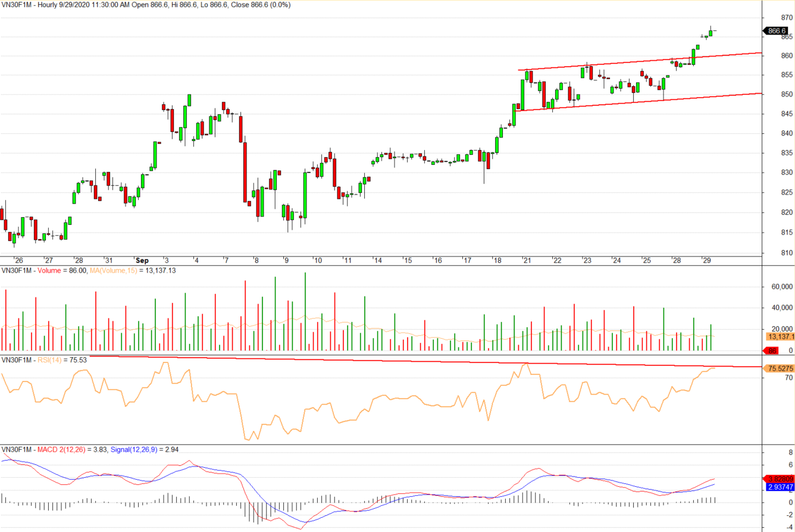This screenshot has width=795, height=532.
Task: Click the 60,000 volume axis label
Action: pos(783,287)
